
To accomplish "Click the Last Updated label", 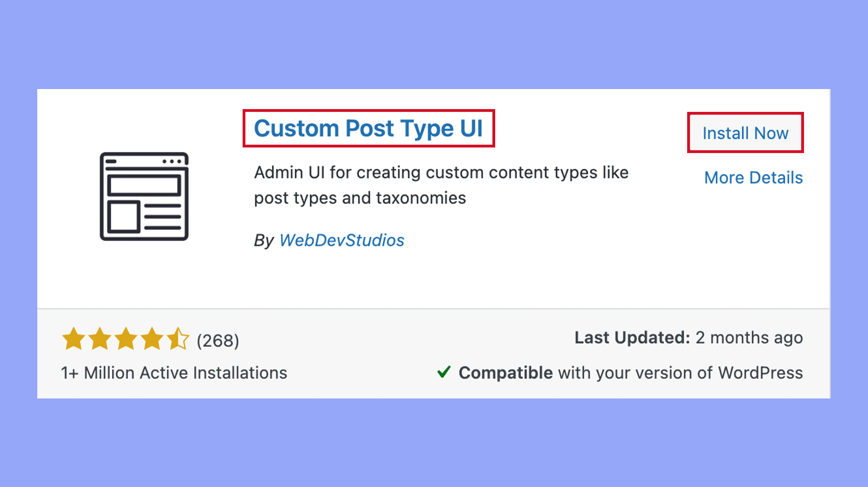I will pos(631,337).
